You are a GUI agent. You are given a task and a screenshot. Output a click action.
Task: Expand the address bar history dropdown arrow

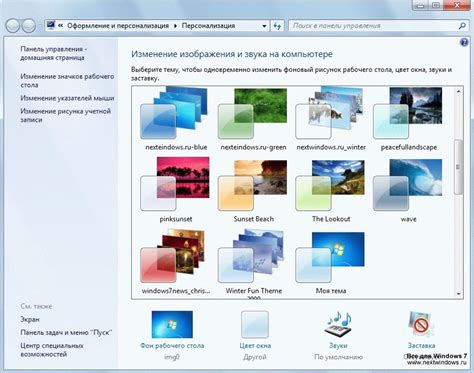(x=264, y=26)
